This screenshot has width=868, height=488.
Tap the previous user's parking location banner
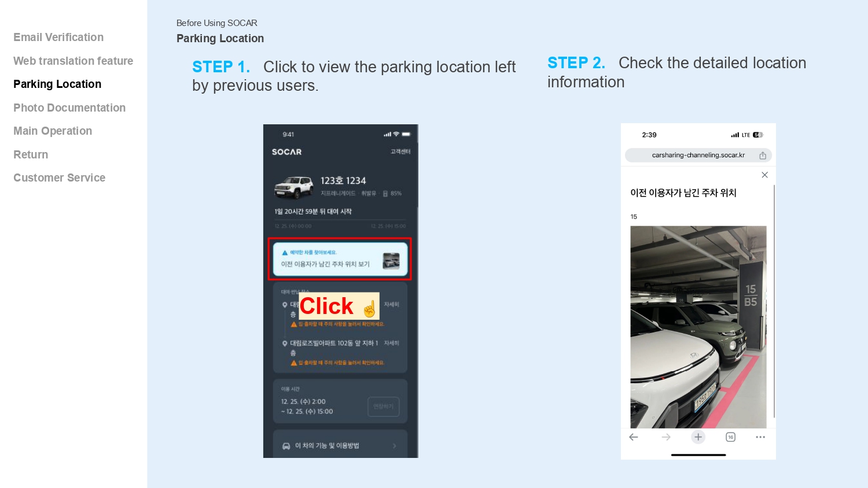[x=340, y=259]
